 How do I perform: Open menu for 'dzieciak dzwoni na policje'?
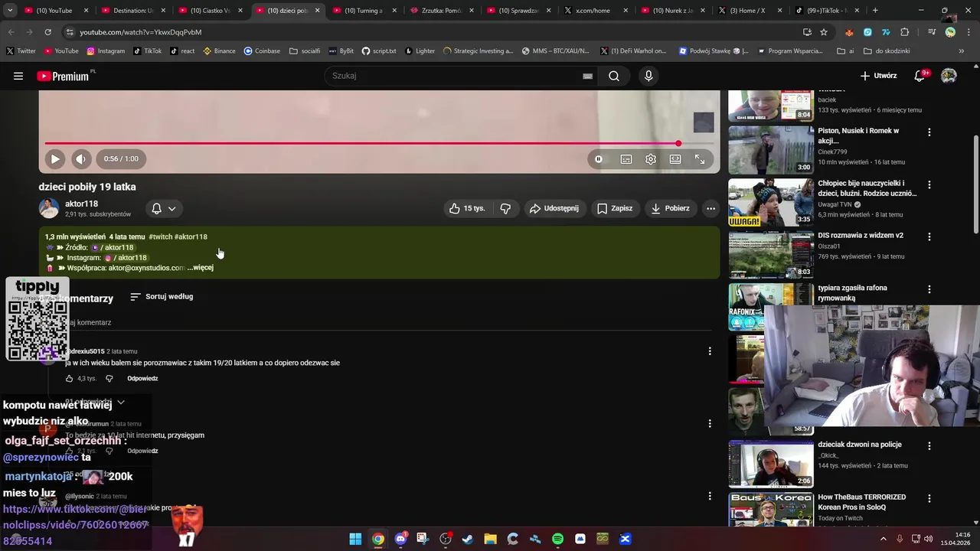pos(929,446)
